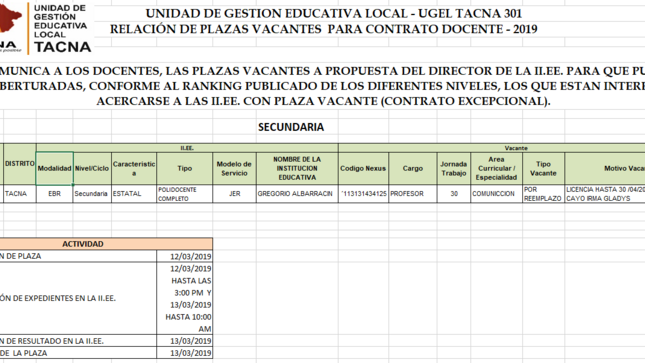Select the code 113131434125 cell
The height and width of the screenshot is (363, 645).
(363, 194)
